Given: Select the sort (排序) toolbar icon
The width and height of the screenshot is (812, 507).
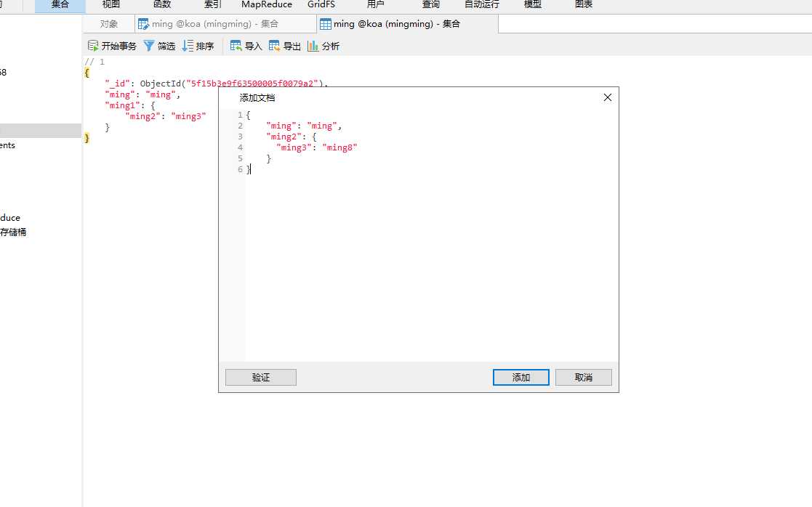Looking at the screenshot, I should click(188, 46).
